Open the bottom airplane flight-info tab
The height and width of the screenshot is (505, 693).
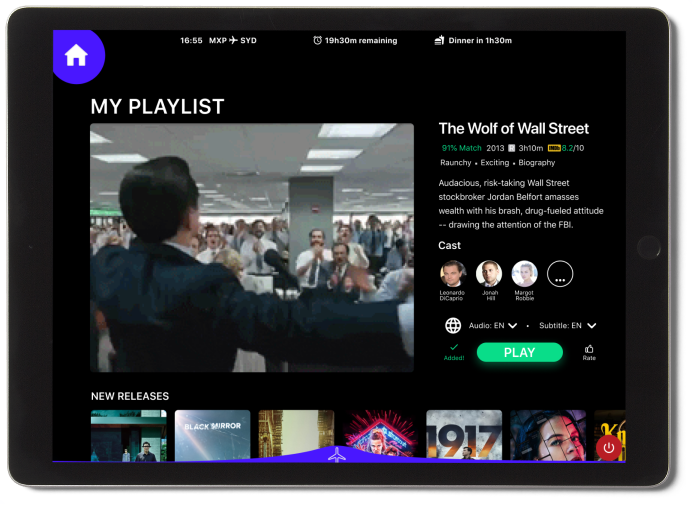(337, 455)
